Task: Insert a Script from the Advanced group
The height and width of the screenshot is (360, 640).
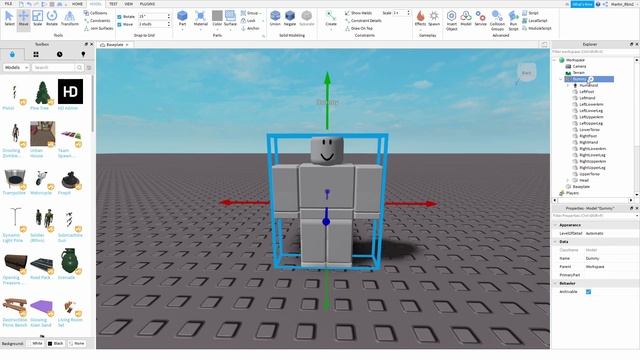Action: pos(530,13)
